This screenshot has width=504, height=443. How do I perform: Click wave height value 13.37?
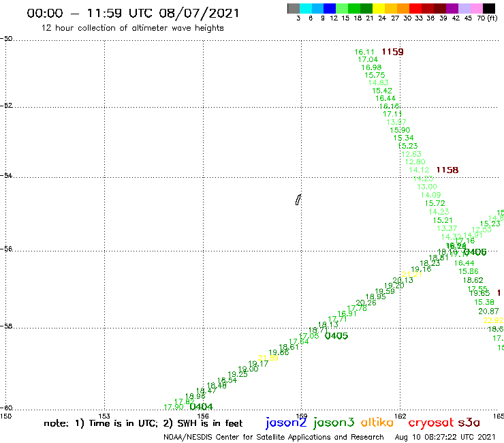click(447, 228)
